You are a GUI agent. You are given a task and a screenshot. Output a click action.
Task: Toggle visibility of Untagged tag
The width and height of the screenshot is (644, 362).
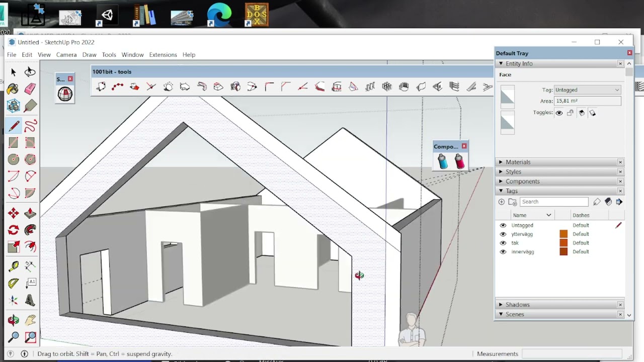click(503, 225)
